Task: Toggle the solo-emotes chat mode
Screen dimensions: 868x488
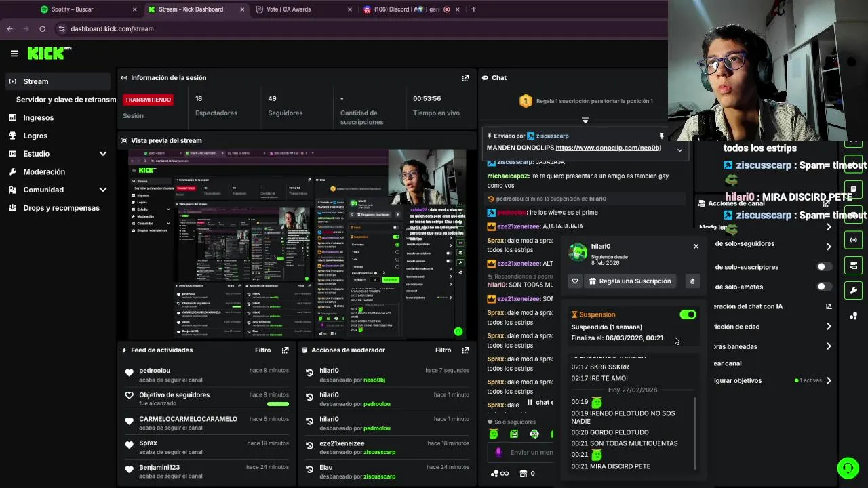Action: tap(824, 287)
